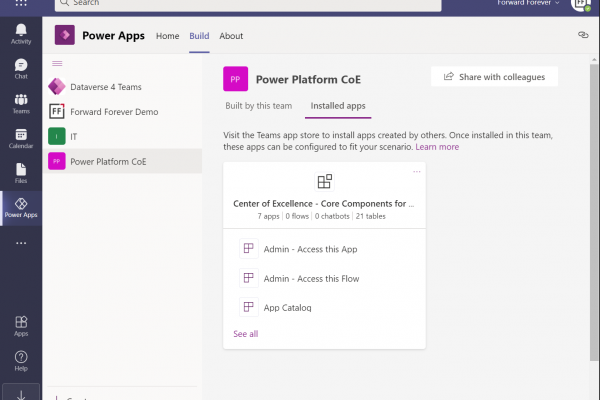Click the green IT team icon
The width and height of the screenshot is (600, 400).
(57, 136)
